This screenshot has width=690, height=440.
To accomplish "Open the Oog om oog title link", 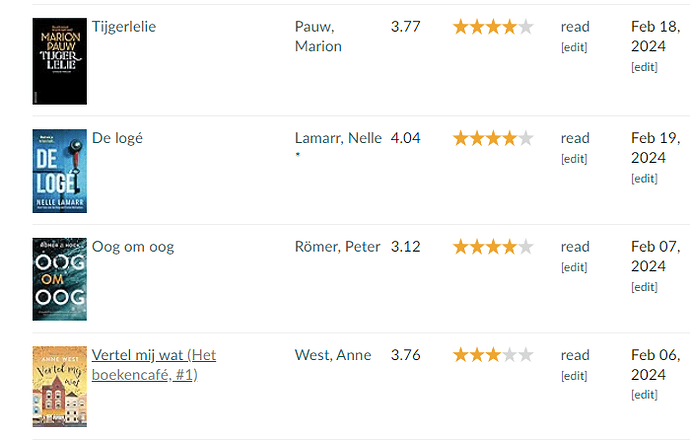I will [x=133, y=247].
